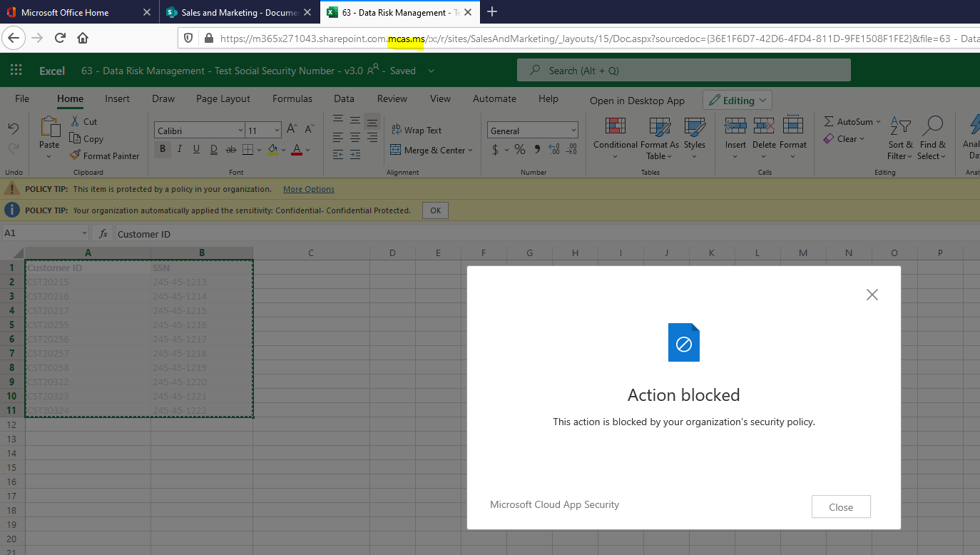The image size is (980, 555).
Task: Decrease font size with shrink font icon
Action: [x=310, y=130]
